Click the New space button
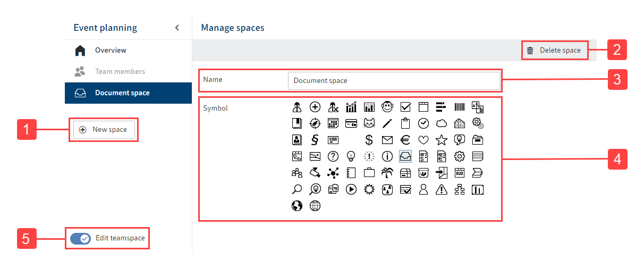The height and width of the screenshot is (260, 644). [x=104, y=130]
